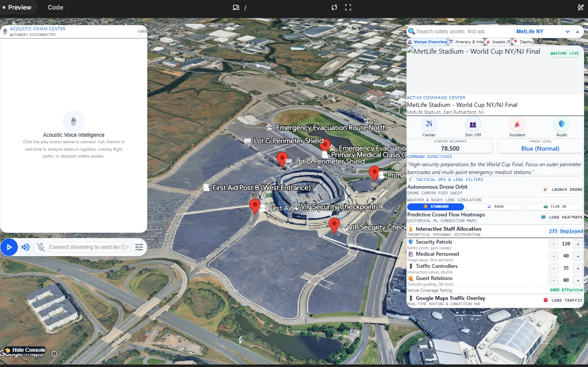Decrease Security Patrols count with minus
588x367 pixels.
(553, 244)
